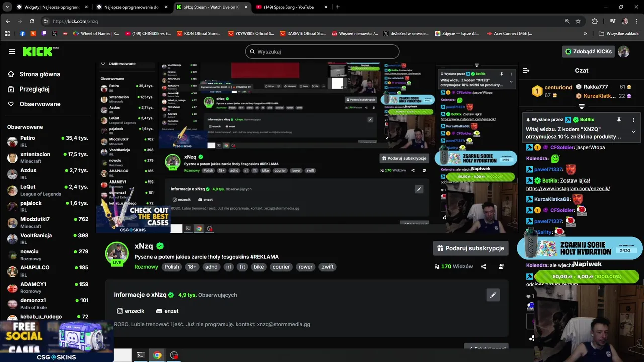
Task: Expand the gift leaderboard arrow in chat
Action: pos(582,107)
